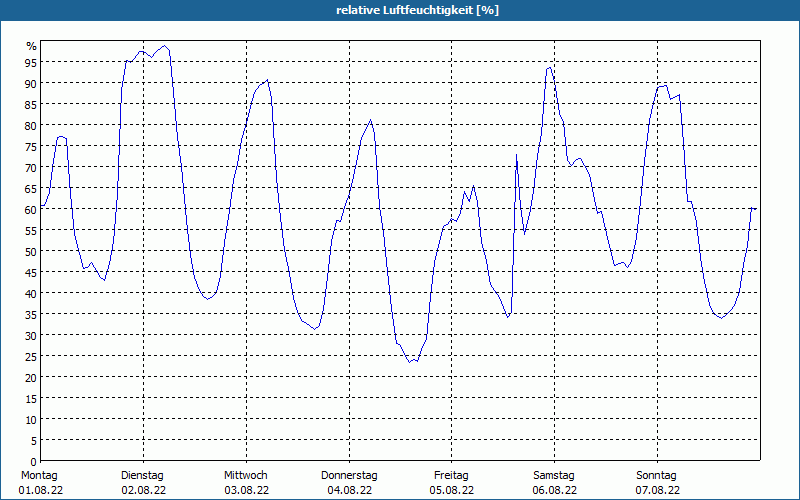Click the y-axis label '70'
The width and height of the screenshot is (800, 500).
point(32,168)
